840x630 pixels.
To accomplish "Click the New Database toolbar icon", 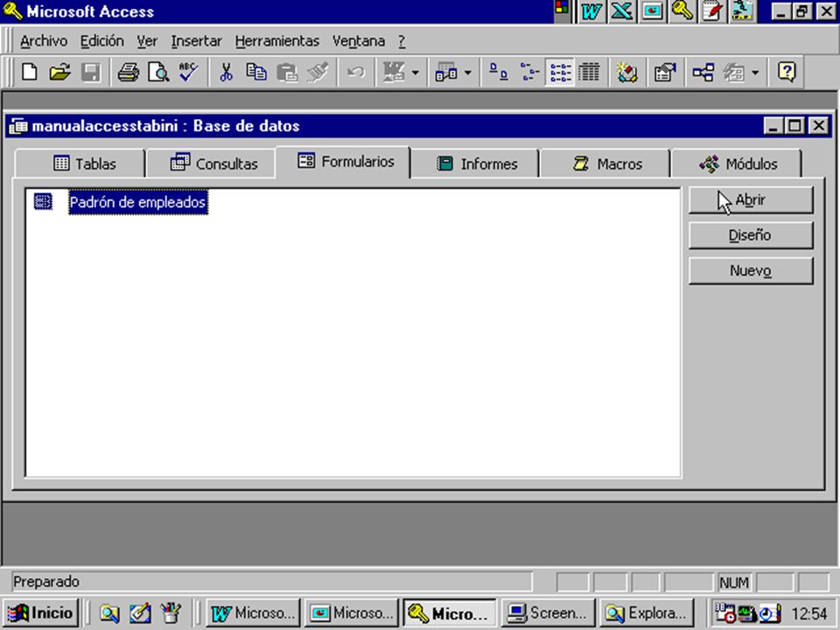I will tap(30, 72).
